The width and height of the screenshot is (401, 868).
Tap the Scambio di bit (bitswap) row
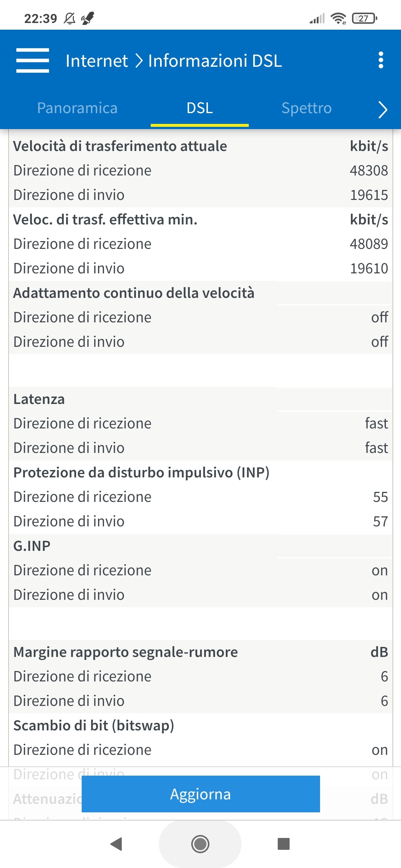pyautogui.click(x=94, y=726)
